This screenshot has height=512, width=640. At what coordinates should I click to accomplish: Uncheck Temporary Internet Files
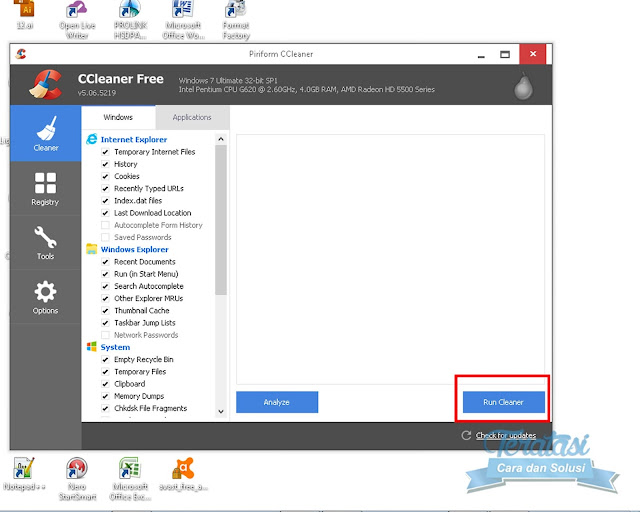click(x=105, y=152)
